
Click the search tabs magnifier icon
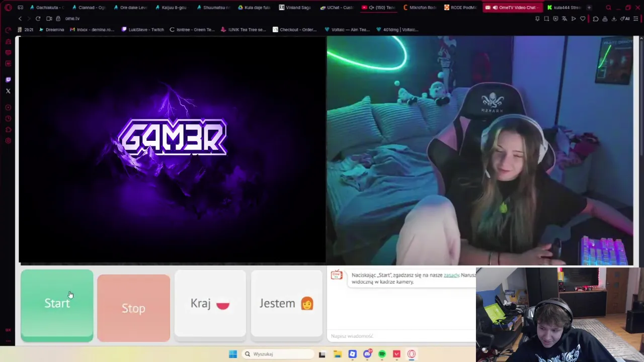click(608, 8)
